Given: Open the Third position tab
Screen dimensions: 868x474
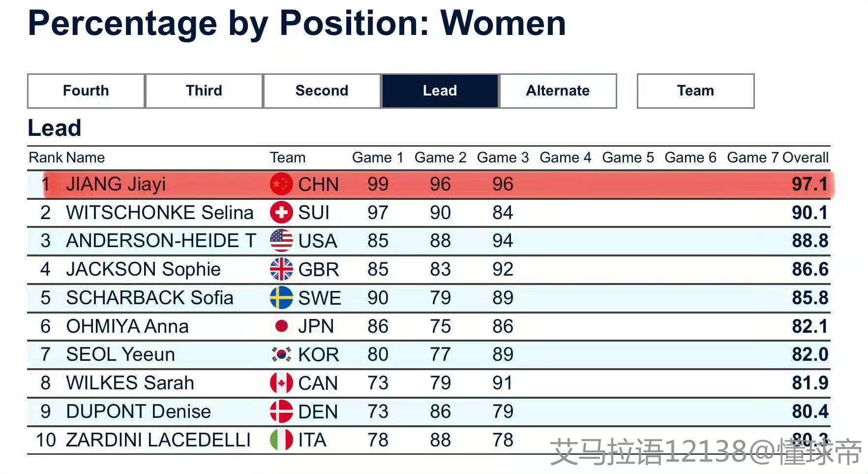Looking at the screenshot, I should pos(204,91).
